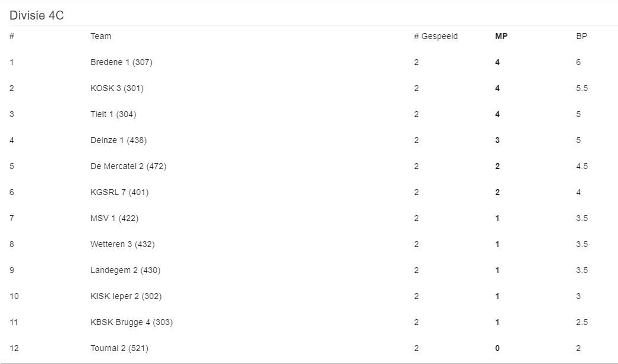Open the KGSRL 7 (401) team
The image size is (618, 364).
[x=119, y=192]
